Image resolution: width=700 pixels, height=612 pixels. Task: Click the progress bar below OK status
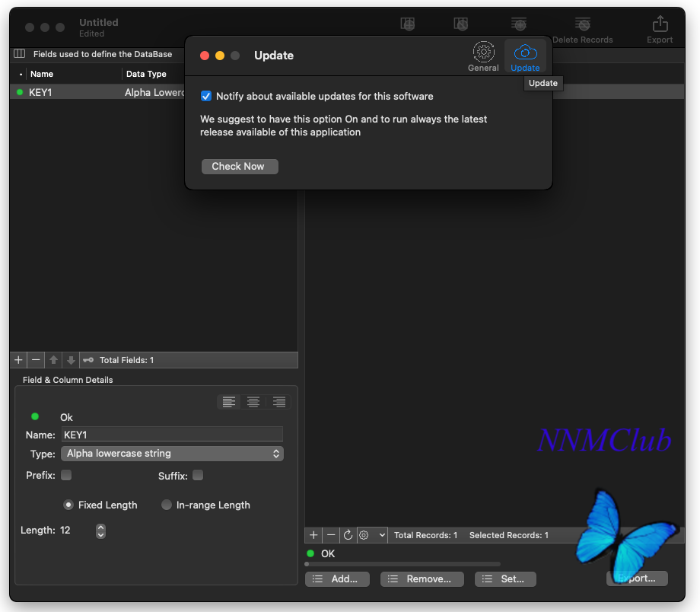pos(402,564)
